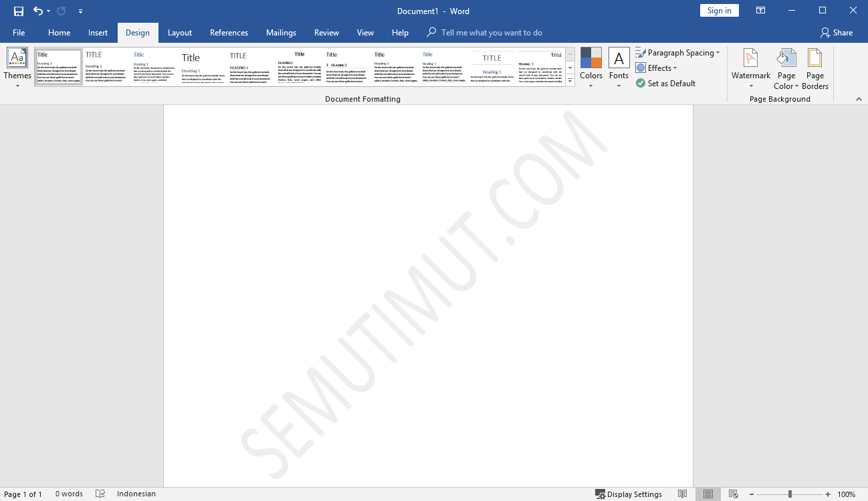Select the style set with centered bold Title
The height and width of the screenshot is (501, 868).
[300, 66]
